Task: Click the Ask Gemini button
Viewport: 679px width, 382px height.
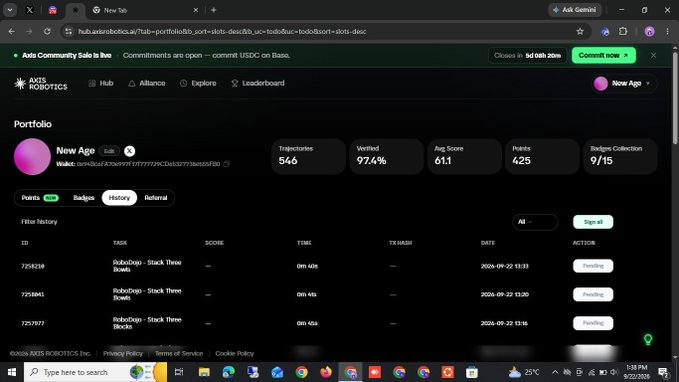Action: coord(575,10)
